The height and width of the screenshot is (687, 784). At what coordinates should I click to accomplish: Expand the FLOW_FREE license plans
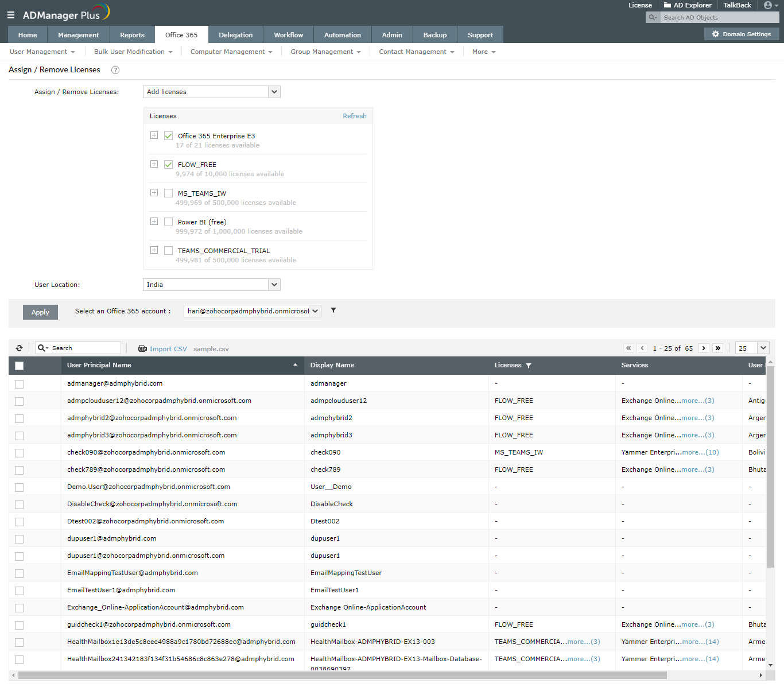[154, 164]
